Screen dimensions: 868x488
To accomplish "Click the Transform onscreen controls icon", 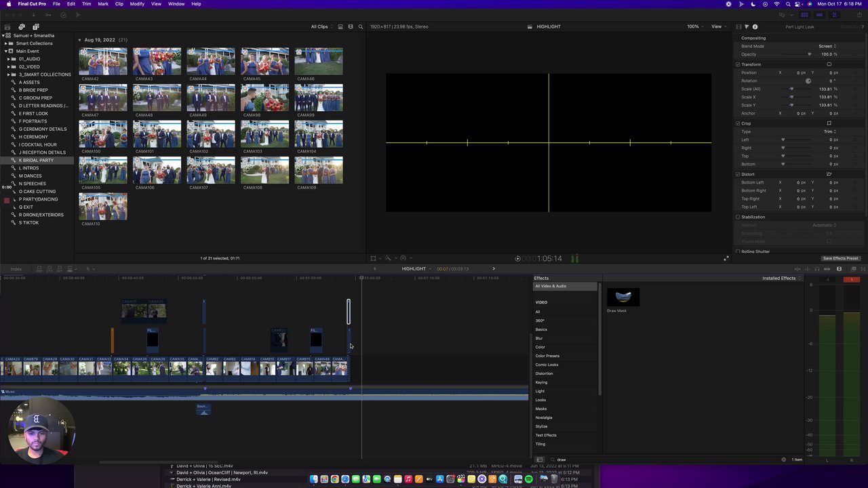I will [829, 64].
